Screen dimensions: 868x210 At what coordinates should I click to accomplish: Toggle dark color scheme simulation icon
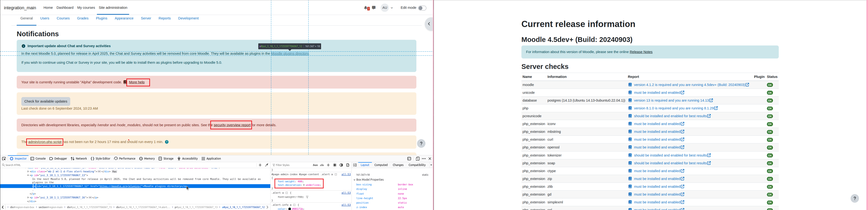coord(341,165)
